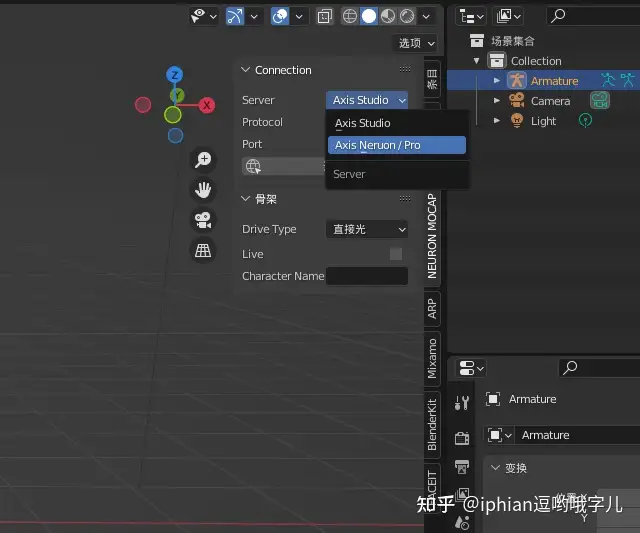Toggle perspective/orthographic grid button
Screen dimensions: 640x533
[203, 250]
